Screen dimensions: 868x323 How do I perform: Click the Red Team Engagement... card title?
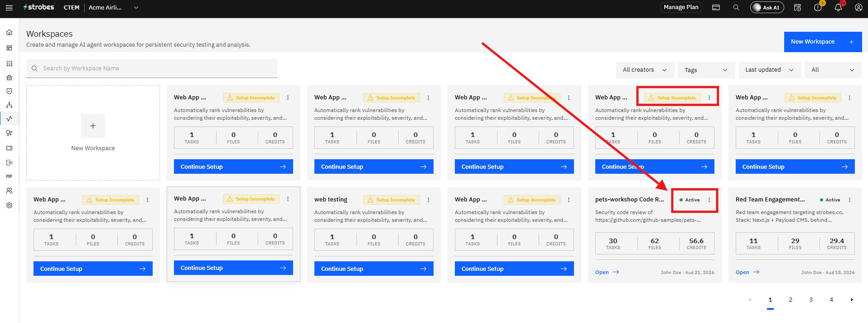(770, 200)
